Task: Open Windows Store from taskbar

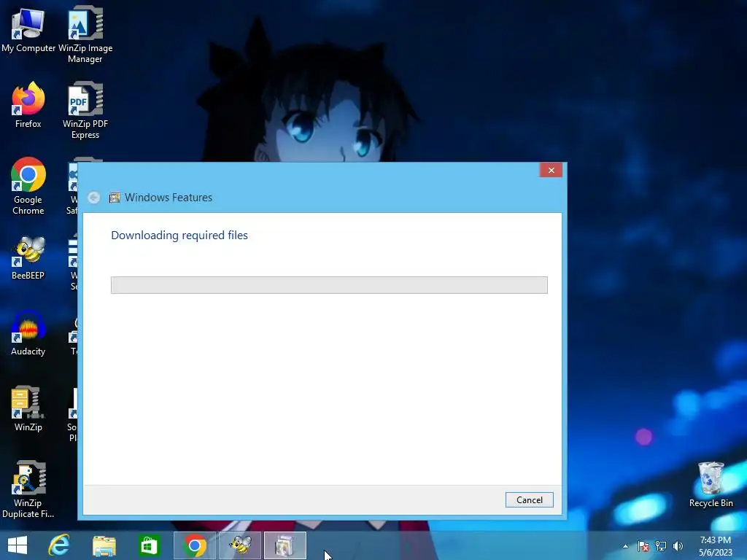Action: tap(149, 545)
